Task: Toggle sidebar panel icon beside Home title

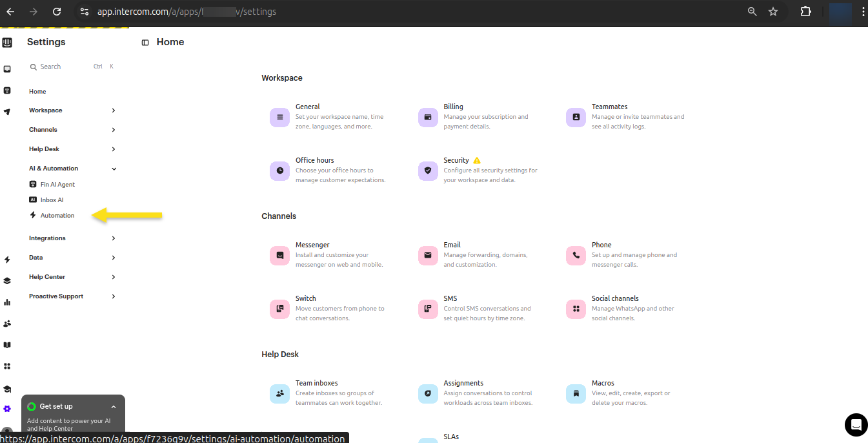Action: [145, 43]
